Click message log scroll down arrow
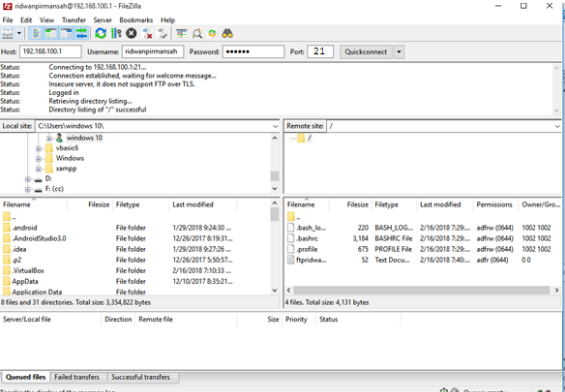 point(557,111)
